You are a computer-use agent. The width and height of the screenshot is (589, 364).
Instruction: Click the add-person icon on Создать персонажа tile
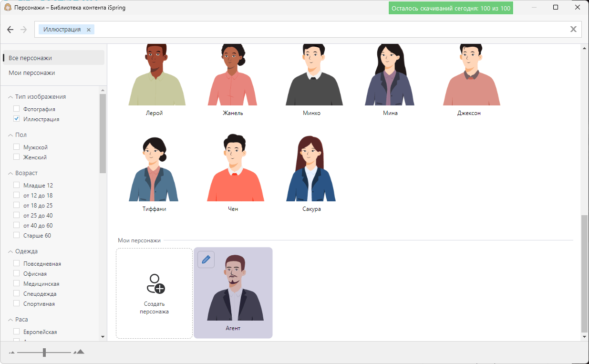154,284
